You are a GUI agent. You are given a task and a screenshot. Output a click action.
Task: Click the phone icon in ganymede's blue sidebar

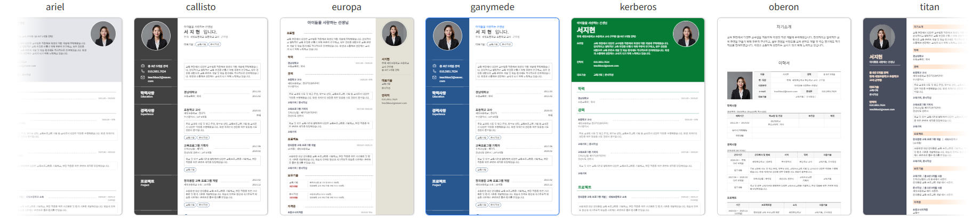tap(434, 71)
